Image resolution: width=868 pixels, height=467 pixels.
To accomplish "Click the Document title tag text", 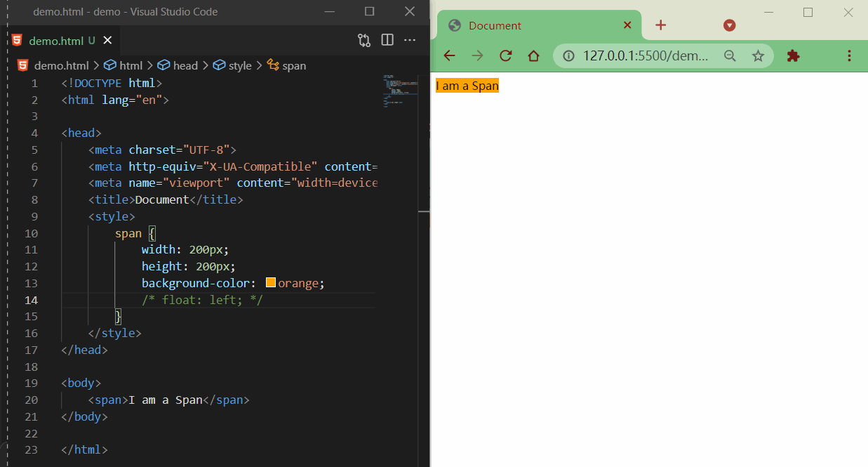I will [162, 199].
